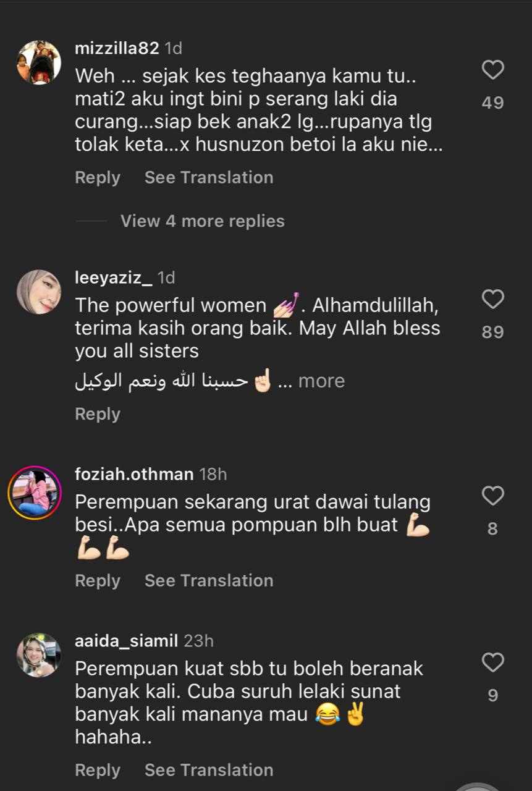Expand leeyaziz_ comment with more
Viewport: 532px width, 791px height.
[321, 381]
